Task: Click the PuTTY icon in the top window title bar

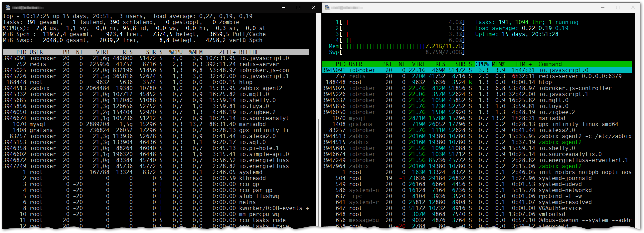Action: coord(8,7)
